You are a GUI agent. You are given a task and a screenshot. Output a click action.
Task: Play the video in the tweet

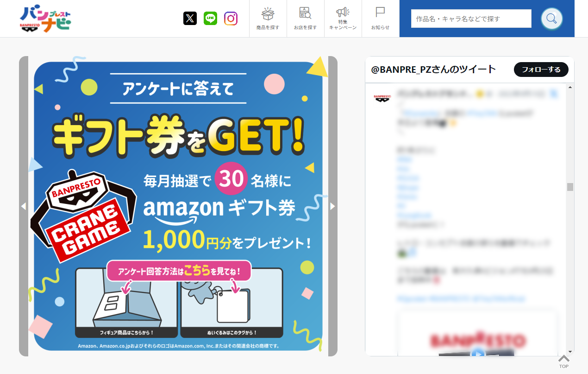[478, 353]
